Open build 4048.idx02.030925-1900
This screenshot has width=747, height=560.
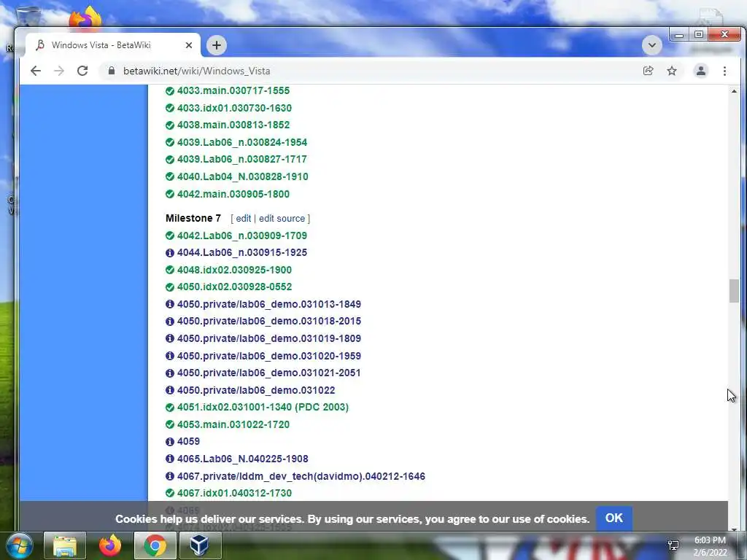pos(234,270)
